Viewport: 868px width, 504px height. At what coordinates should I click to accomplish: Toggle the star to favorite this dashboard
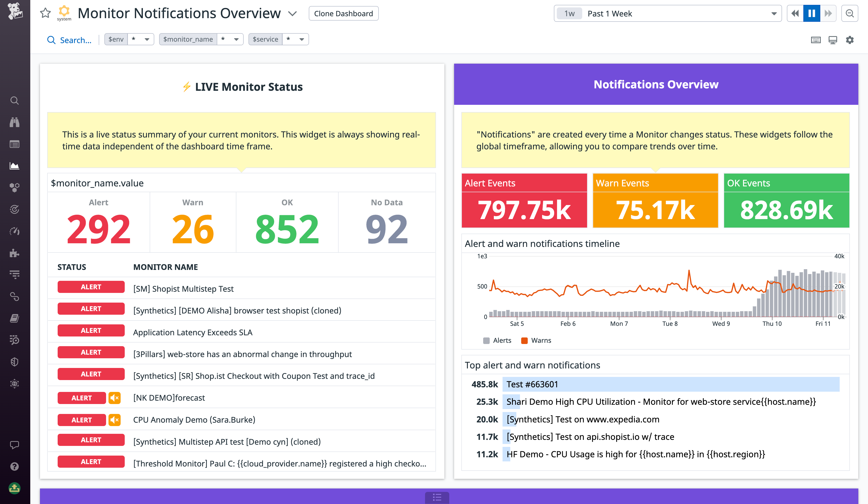45,13
